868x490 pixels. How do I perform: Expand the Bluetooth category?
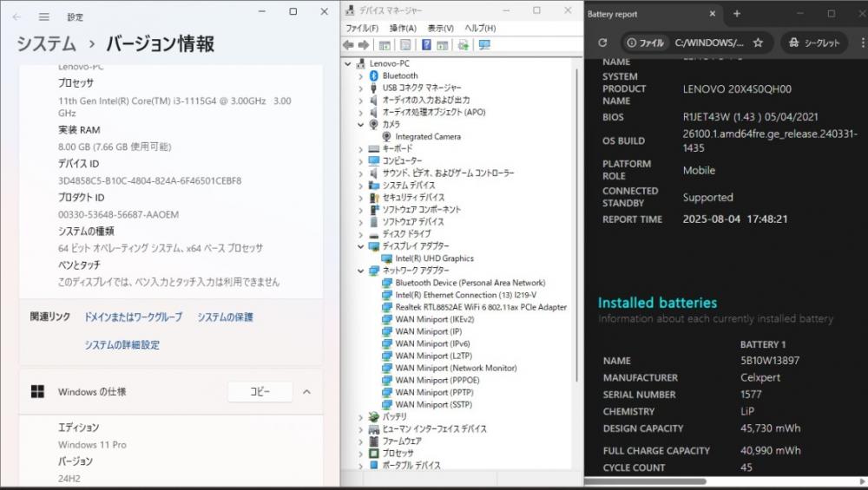pyautogui.click(x=361, y=75)
